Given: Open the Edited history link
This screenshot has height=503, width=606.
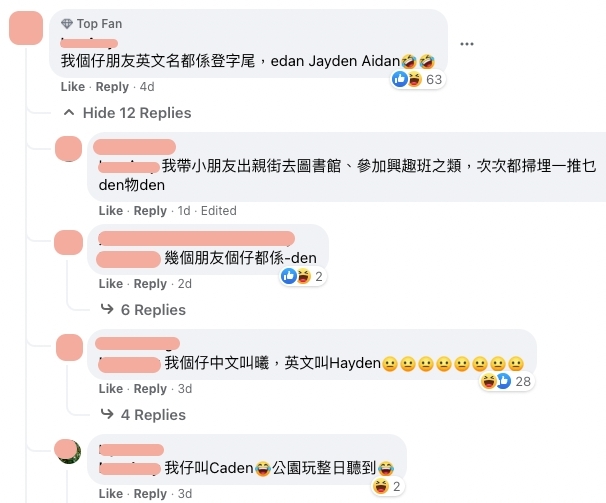Looking at the screenshot, I should pos(218,211).
